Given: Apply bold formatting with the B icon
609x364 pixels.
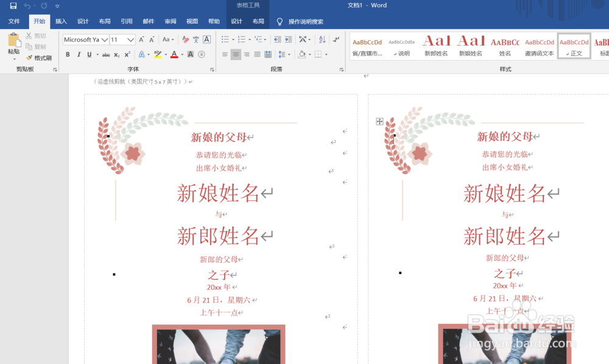Looking at the screenshot, I should [x=68, y=54].
